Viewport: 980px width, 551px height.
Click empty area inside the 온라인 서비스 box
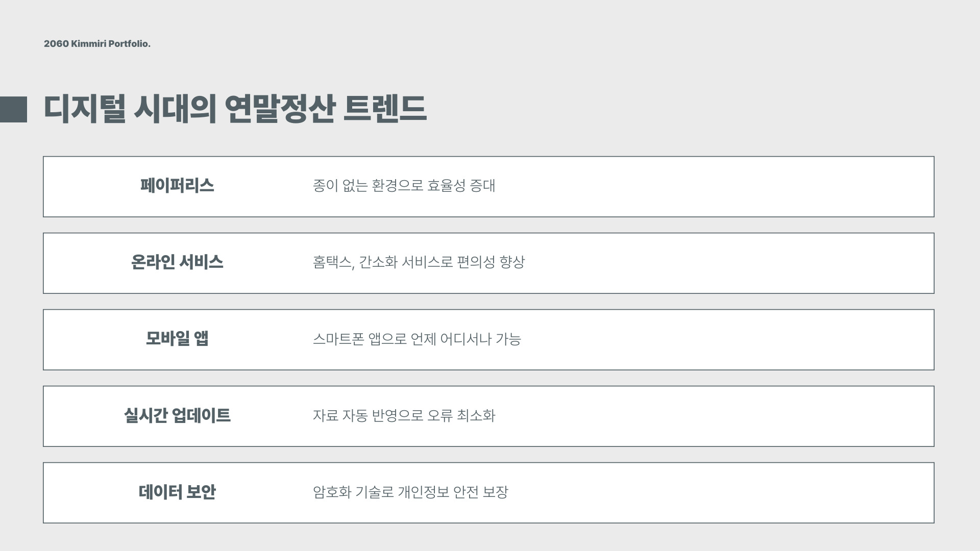[715, 263]
